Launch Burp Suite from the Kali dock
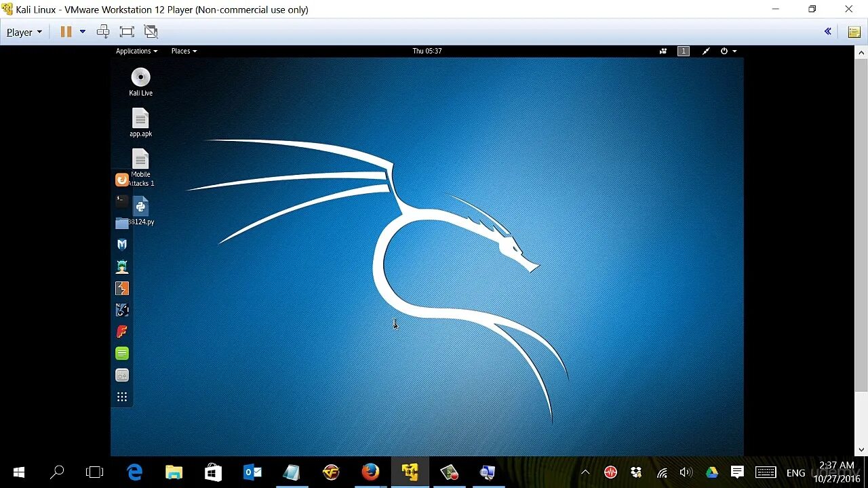Image resolution: width=868 pixels, height=488 pixels. pos(122,288)
